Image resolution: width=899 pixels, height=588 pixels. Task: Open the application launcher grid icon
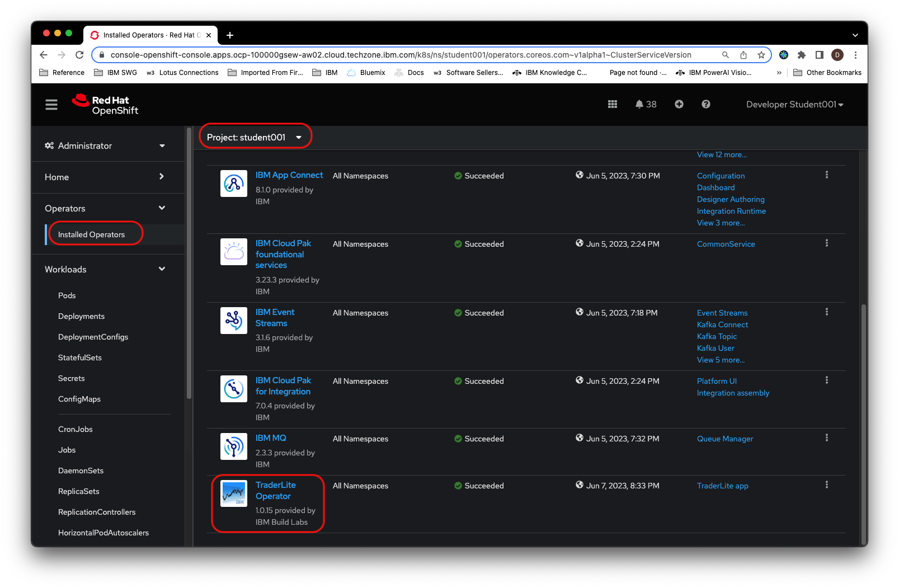tap(613, 104)
